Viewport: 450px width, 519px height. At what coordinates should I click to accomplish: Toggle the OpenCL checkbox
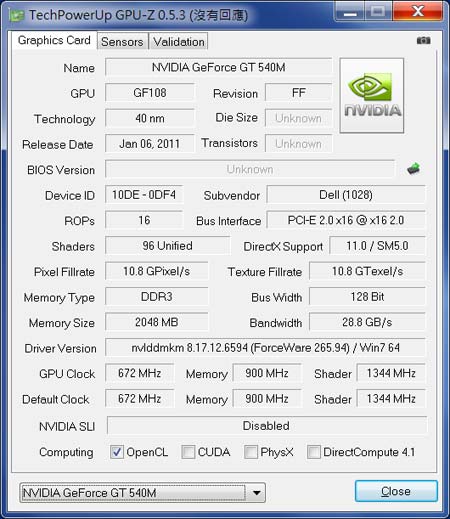coord(117,452)
